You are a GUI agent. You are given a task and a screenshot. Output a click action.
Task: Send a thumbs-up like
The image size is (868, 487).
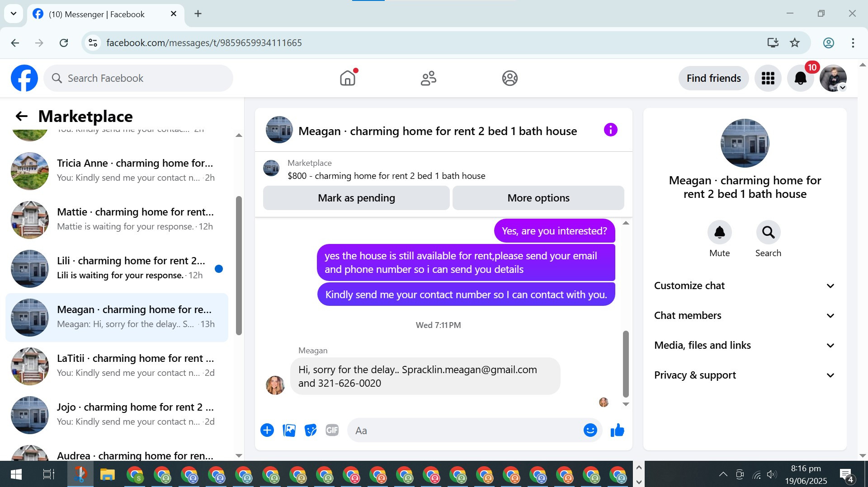click(x=617, y=430)
